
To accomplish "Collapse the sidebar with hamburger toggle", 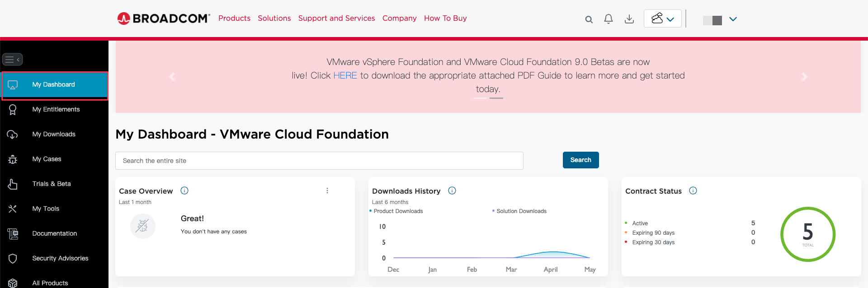I will [13, 59].
